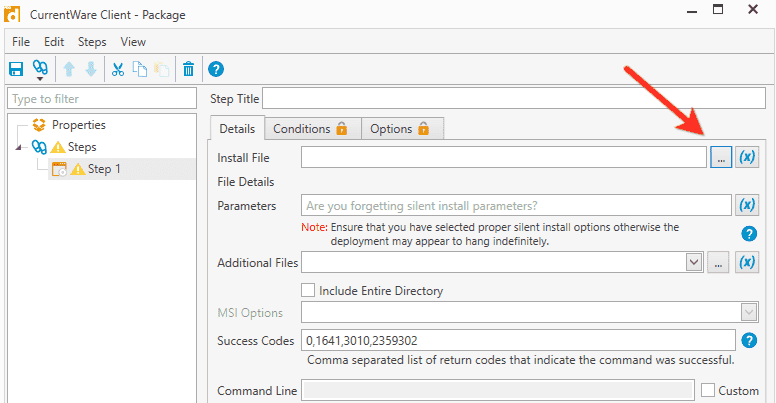The height and width of the screenshot is (403, 776).
Task: Expand the Additional Files dropdown arrow
Action: (x=694, y=262)
